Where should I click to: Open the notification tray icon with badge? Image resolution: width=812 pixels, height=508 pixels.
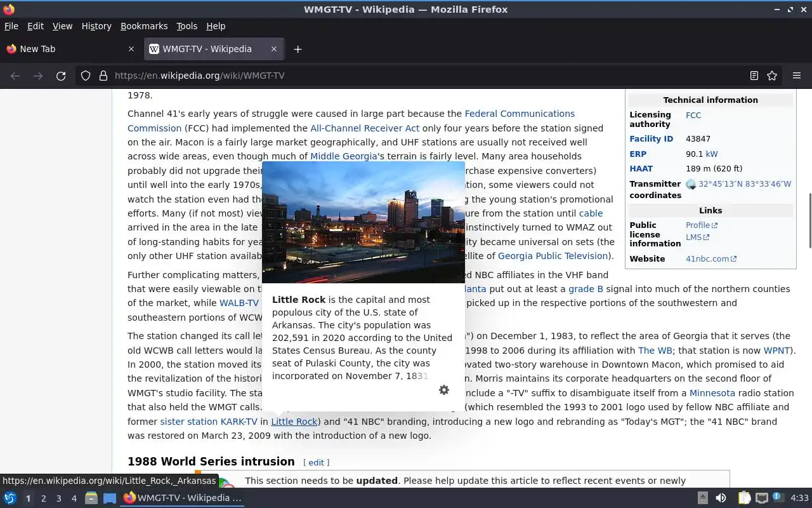point(778,497)
